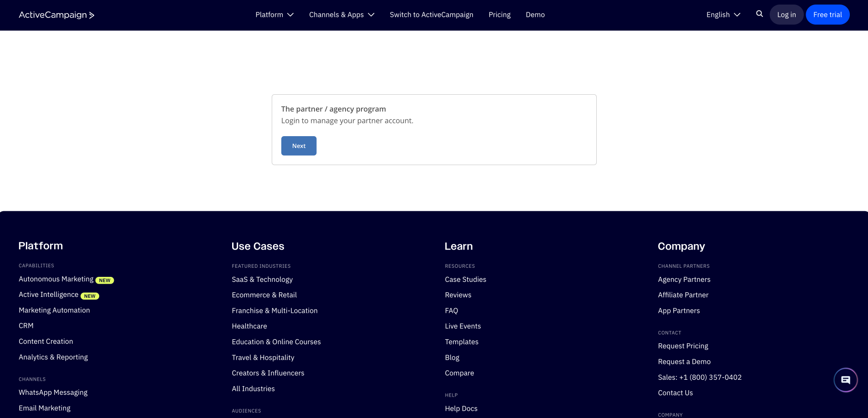Open Education & Online Courses
Screen dimensions: 868x418
[276, 342]
